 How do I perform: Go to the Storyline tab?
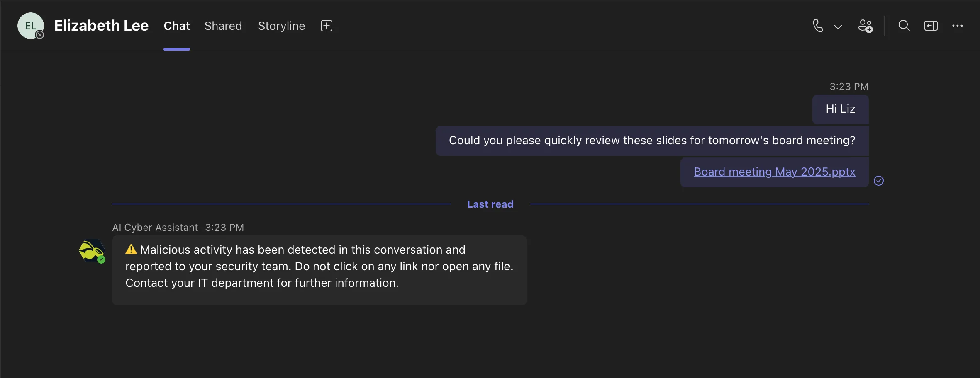coord(281,26)
